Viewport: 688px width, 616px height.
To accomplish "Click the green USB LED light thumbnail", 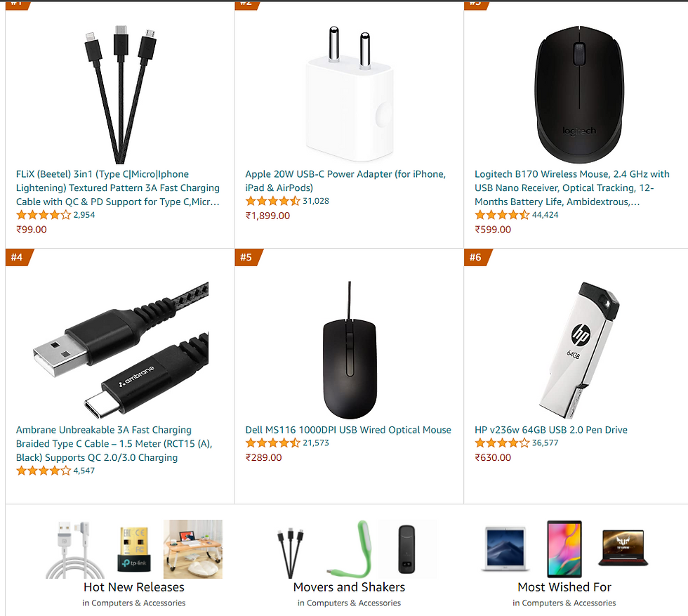I will click(350, 549).
